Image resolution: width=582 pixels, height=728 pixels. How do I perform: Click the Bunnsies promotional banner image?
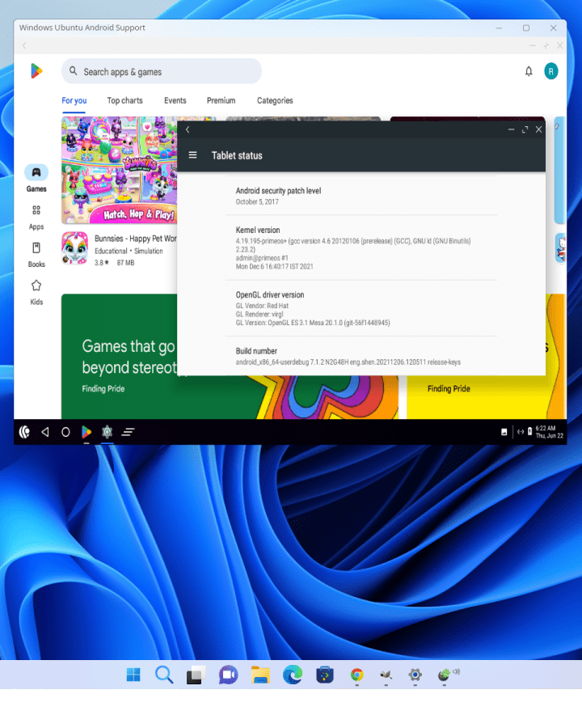119,170
